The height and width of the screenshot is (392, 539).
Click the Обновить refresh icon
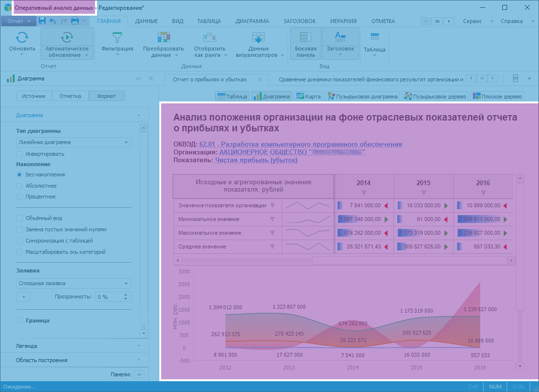(x=22, y=37)
